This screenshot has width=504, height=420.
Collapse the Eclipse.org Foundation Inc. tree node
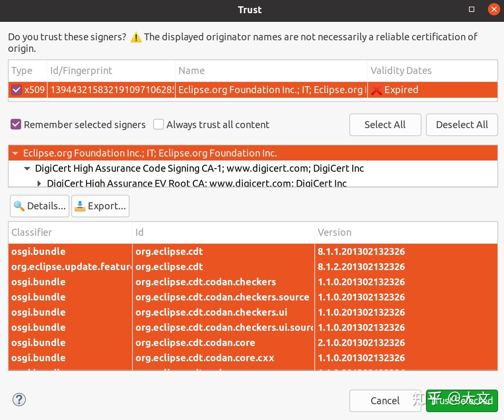(15, 153)
